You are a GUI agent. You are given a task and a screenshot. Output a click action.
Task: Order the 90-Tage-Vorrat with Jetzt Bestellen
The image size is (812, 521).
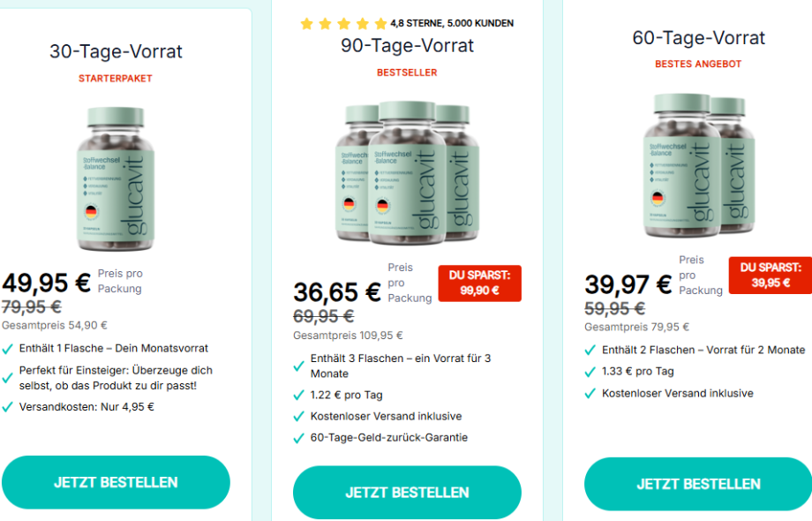click(x=407, y=492)
